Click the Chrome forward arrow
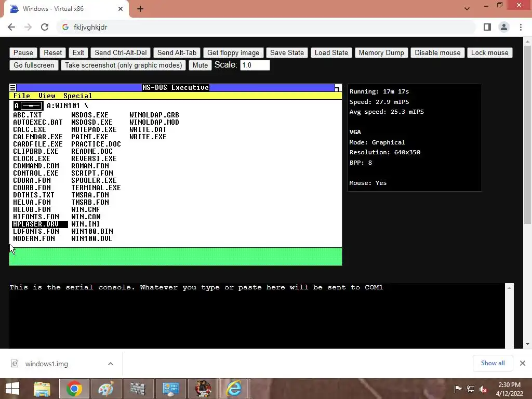532x399 pixels. (28, 27)
